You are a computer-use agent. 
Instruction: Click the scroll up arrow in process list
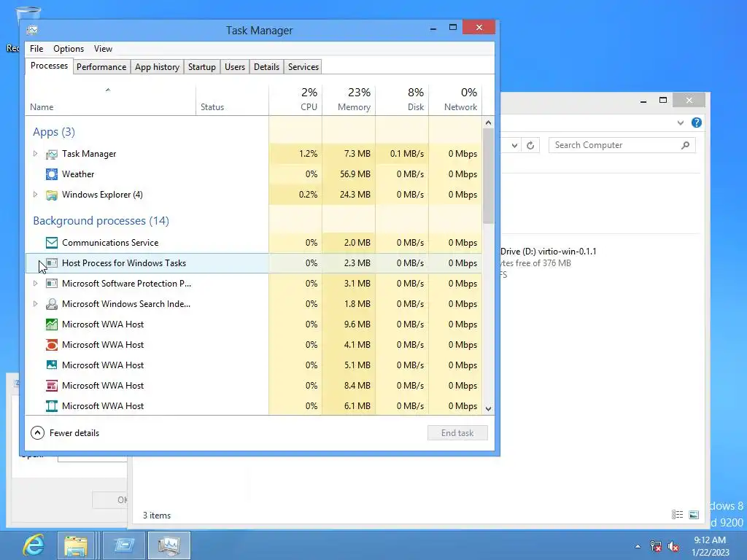[x=488, y=122]
